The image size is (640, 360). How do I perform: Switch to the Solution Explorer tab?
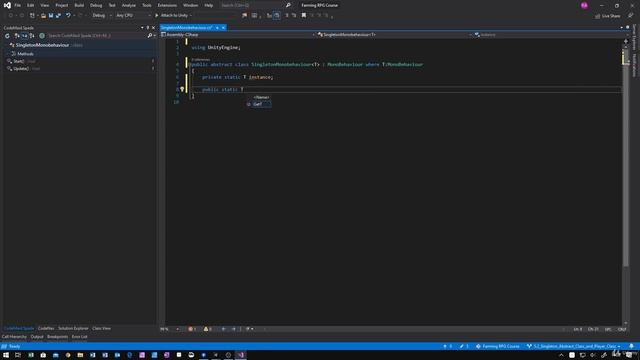click(73, 329)
